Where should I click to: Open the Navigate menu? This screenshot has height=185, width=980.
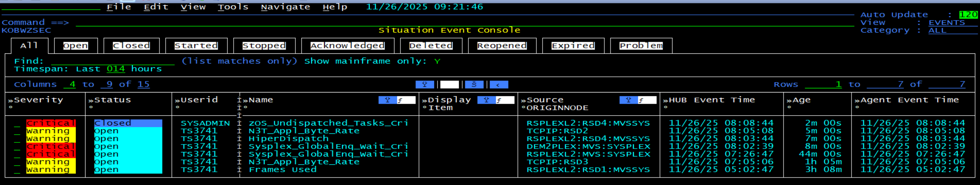285,7
